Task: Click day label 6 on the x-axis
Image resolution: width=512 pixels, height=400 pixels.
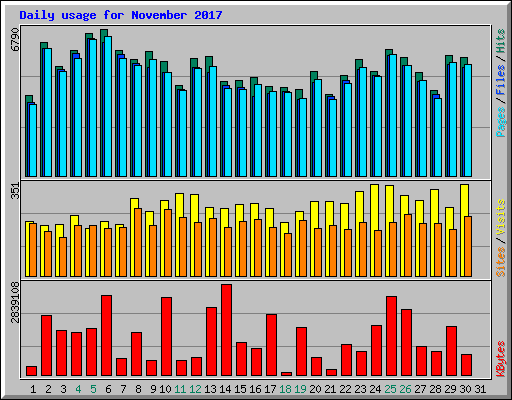Action: [x=108, y=389]
